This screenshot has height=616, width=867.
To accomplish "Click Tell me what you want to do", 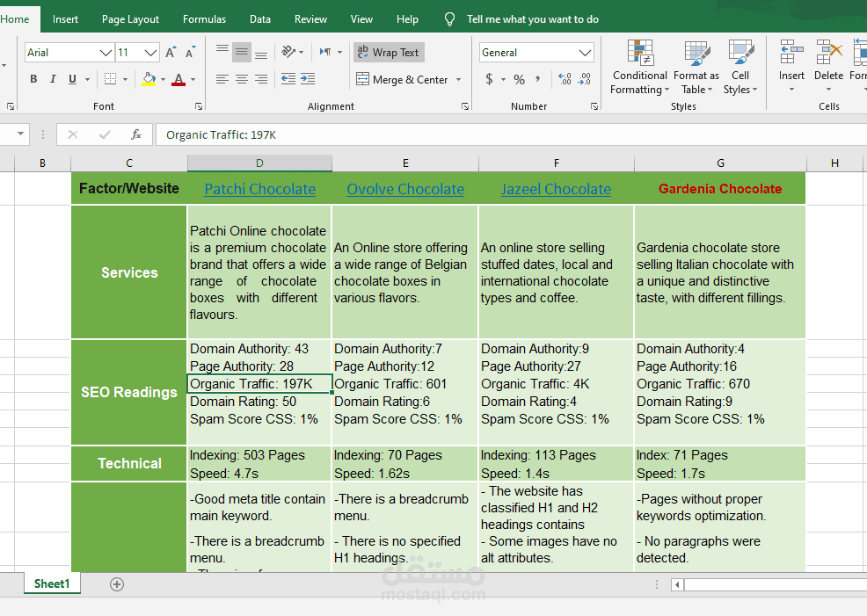I will 533,19.
